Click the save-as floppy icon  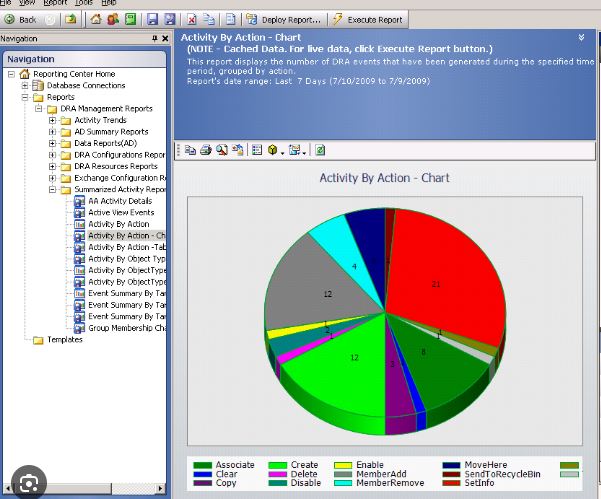click(169, 19)
